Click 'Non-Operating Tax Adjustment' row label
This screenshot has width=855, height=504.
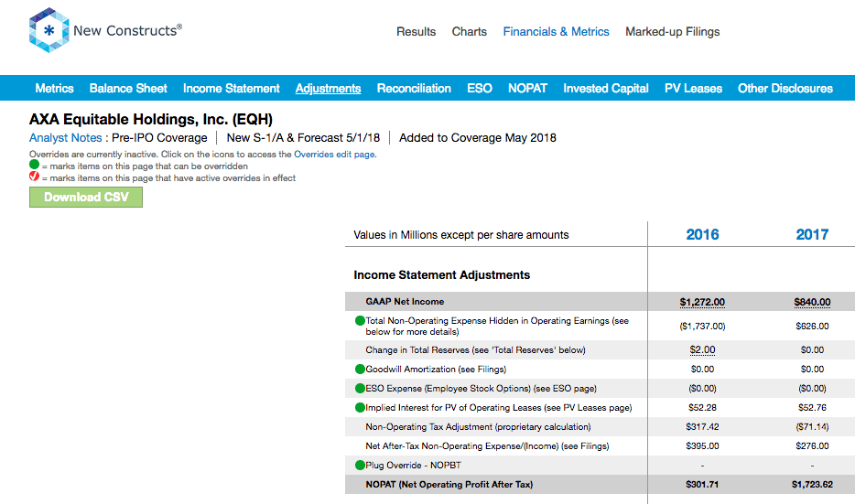pos(478,427)
